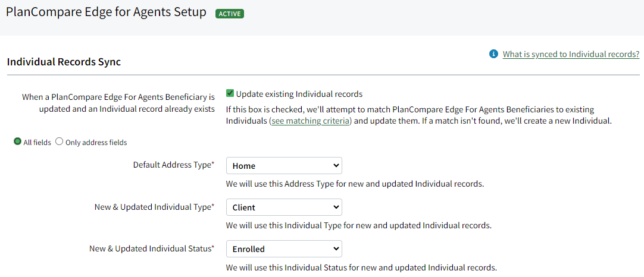
Task: Uncheck 'Update existing Individual records' checkbox
Action: coord(230,93)
